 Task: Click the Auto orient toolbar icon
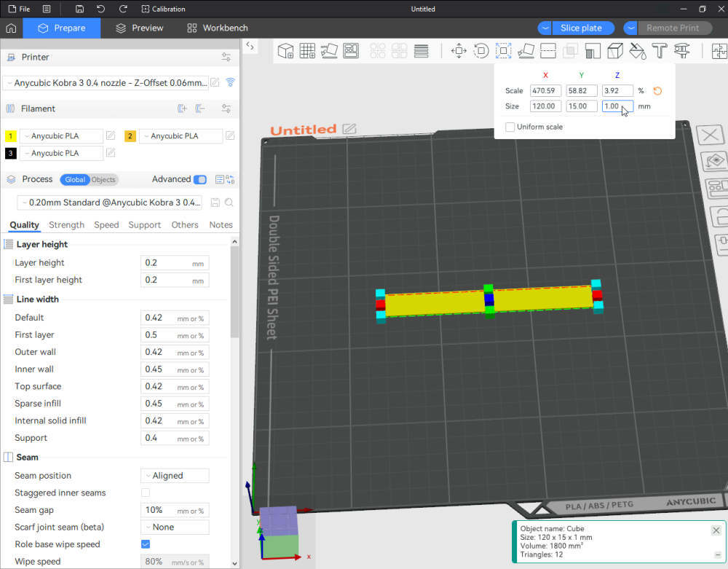pyautogui.click(x=329, y=50)
